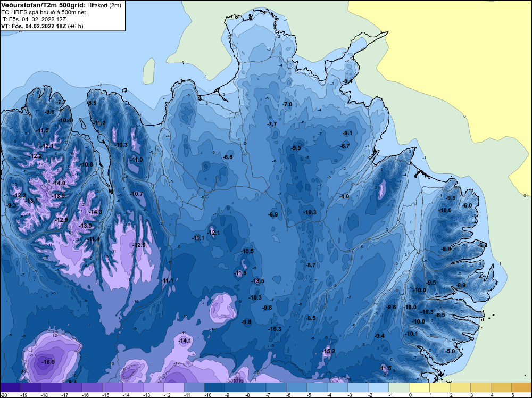The width and height of the screenshot is (532, 398).
Task: Click legend swatch between -20 and -19
Action: point(10,387)
